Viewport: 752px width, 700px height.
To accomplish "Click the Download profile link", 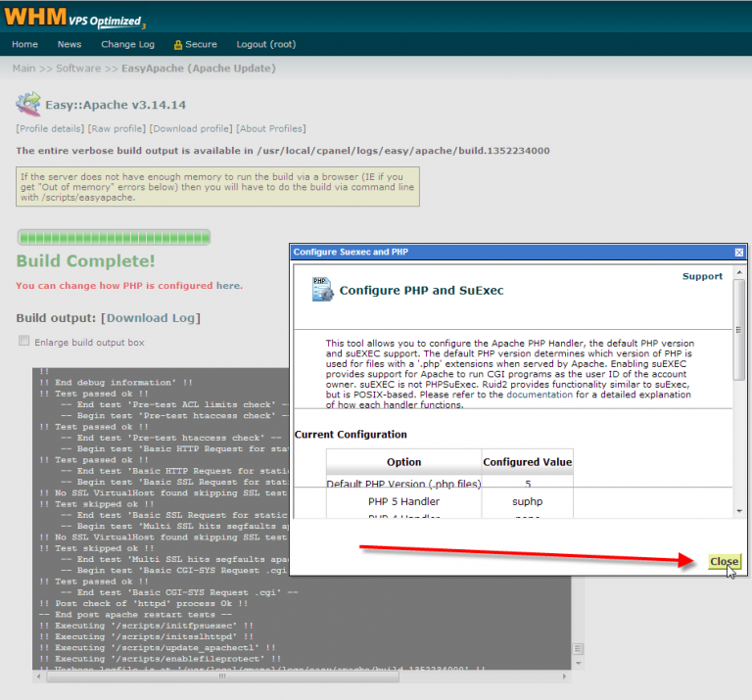I will click(191, 128).
